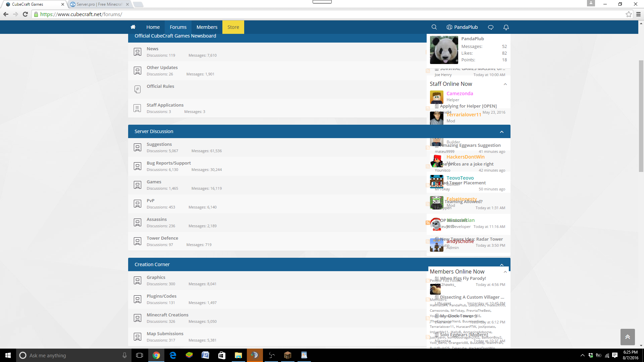Open the search magnifier icon

click(434, 27)
